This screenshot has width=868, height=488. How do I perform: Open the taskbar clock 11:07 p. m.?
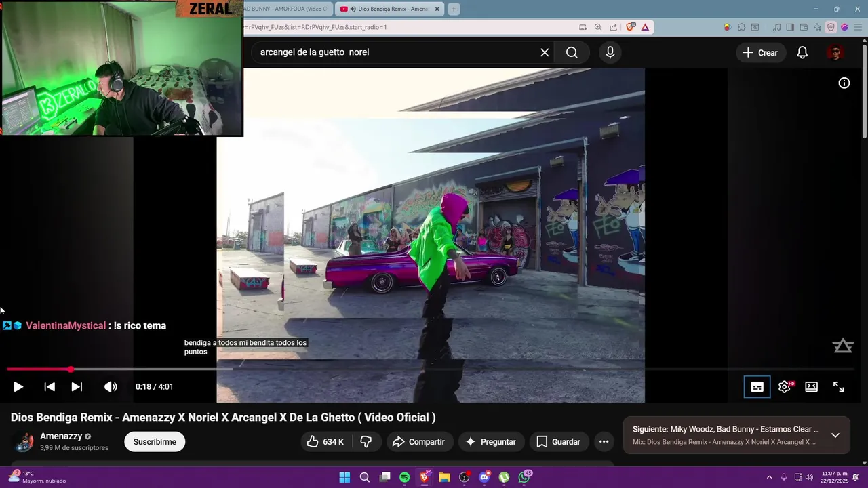[x=834, y=477]
